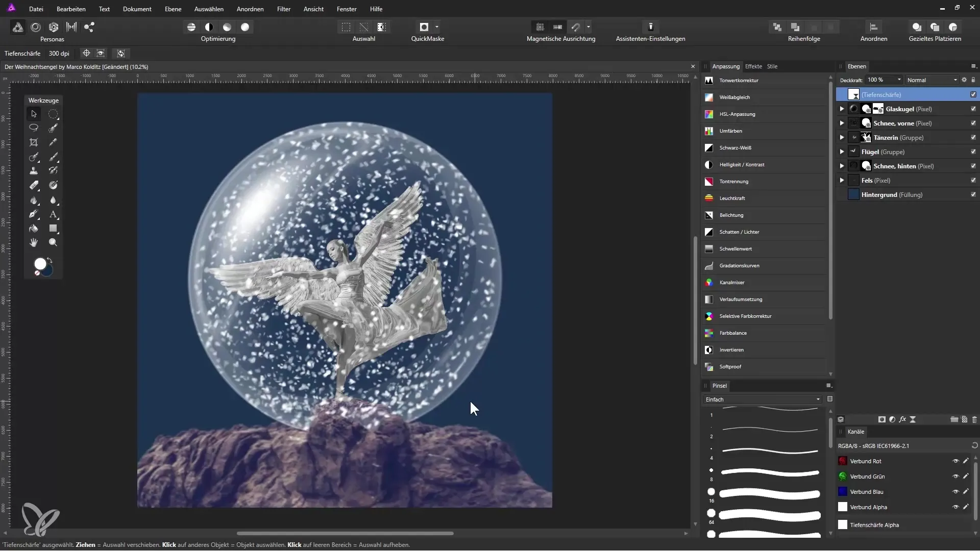Toggle visibility of Tänzerin group
Viewport: 980px width, 551px height.
(973, 138)
